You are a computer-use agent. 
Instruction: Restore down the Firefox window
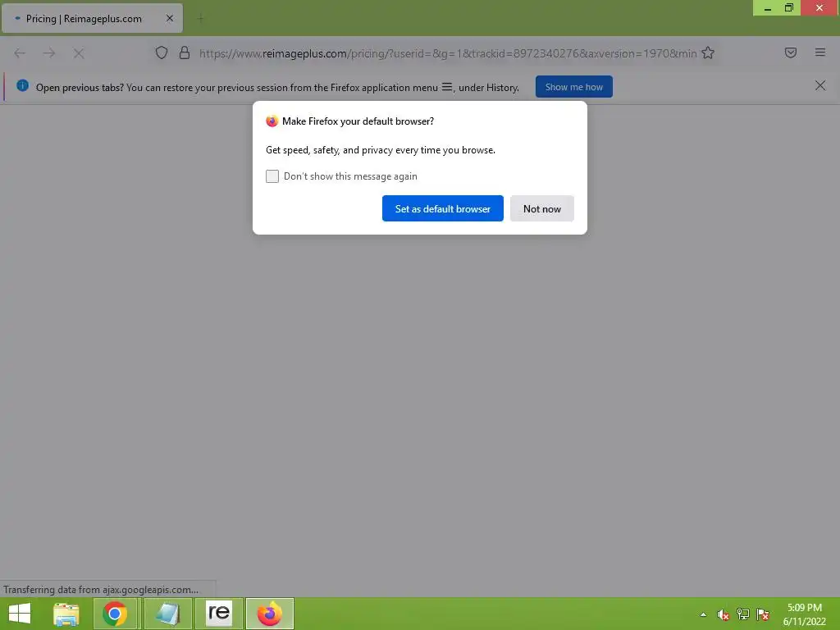pos(789,8)
